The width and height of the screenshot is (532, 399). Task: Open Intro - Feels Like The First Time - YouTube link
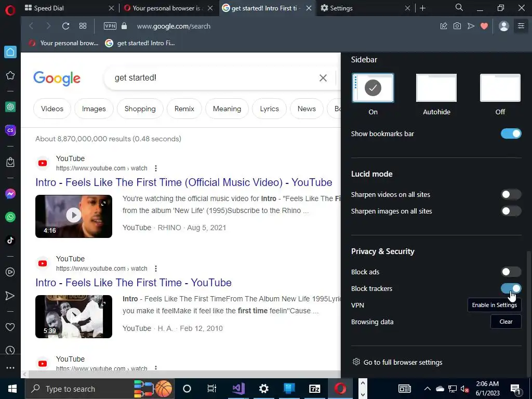click(134, 283)
